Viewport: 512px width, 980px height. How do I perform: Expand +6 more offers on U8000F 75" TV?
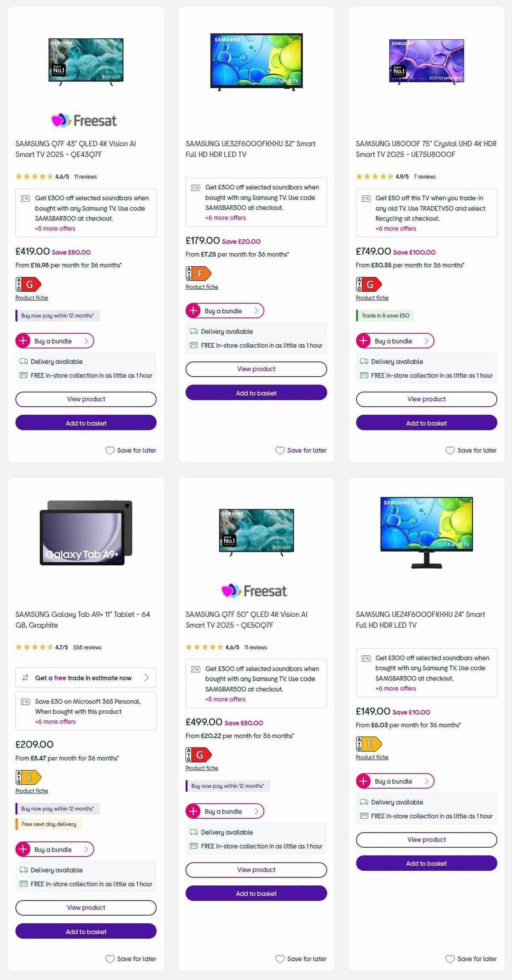click(x=395, y=228)
